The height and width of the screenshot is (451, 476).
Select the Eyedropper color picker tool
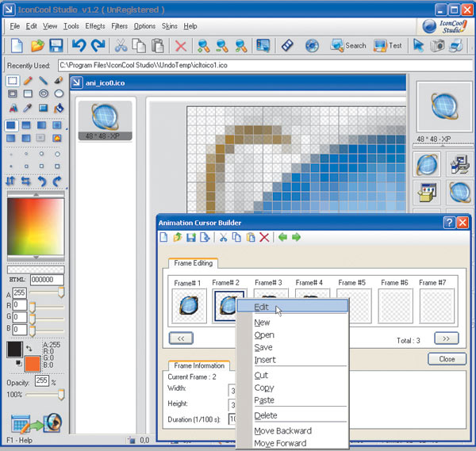coord(28,108)
